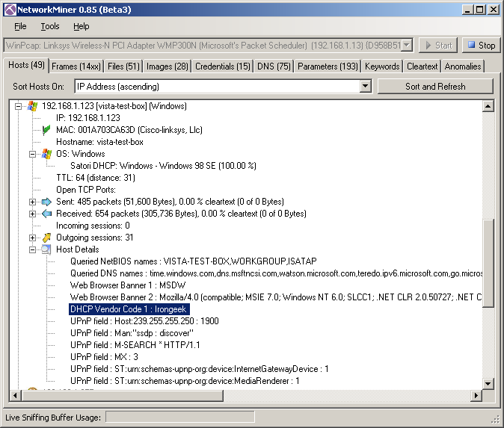This screenshot has width=504, height=428.
Task: Click the Stop capture button
Action: (x=481, y=46)
